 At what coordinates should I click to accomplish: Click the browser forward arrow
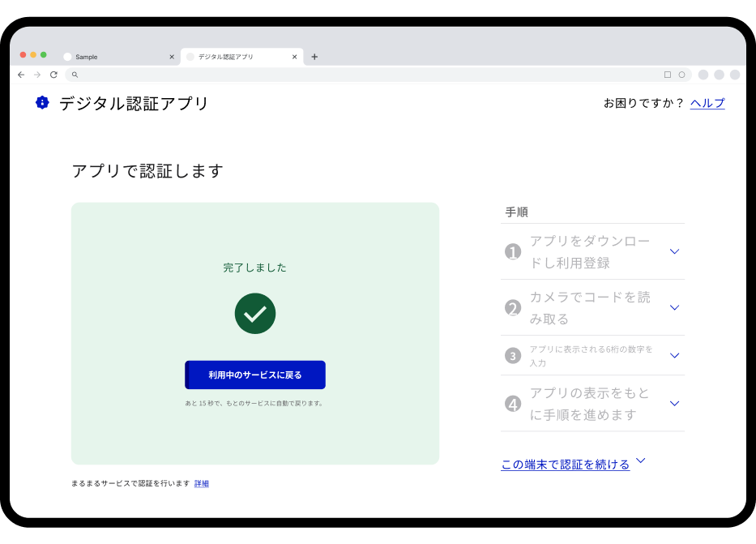pyautogui.click(x=37, y=75)
